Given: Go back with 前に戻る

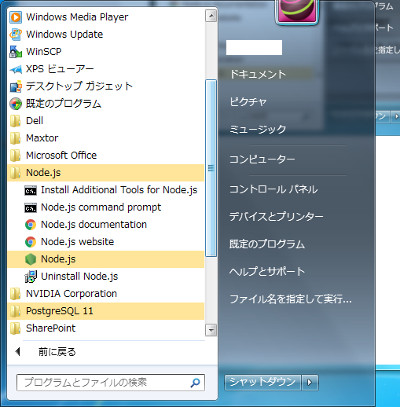Looking at the screenshot, I should click(x=57, y=352).
